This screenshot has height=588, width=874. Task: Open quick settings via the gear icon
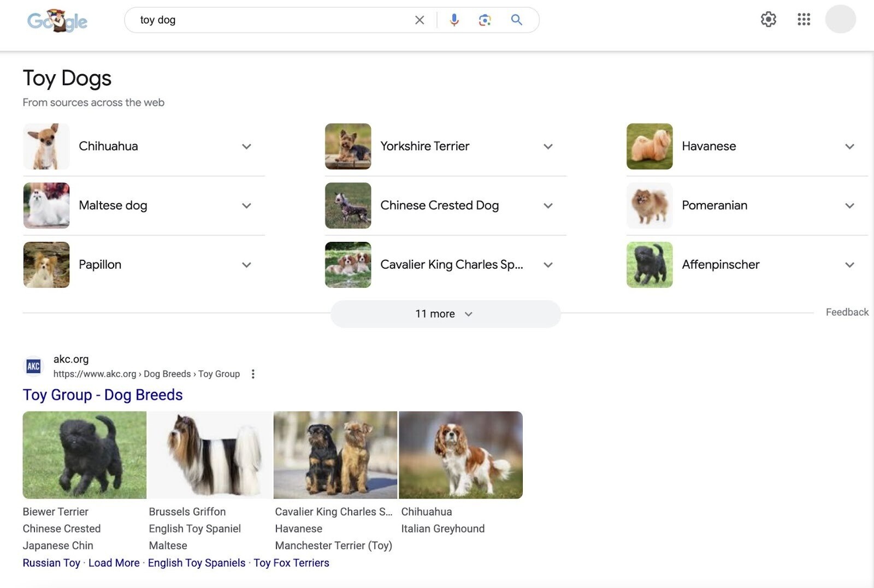point(767,19)
